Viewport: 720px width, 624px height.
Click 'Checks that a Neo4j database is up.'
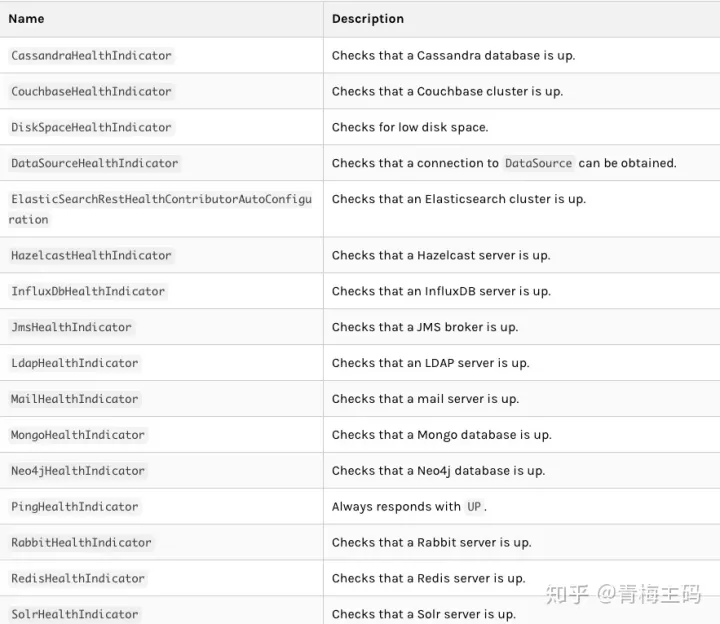[x=439, y=471]
